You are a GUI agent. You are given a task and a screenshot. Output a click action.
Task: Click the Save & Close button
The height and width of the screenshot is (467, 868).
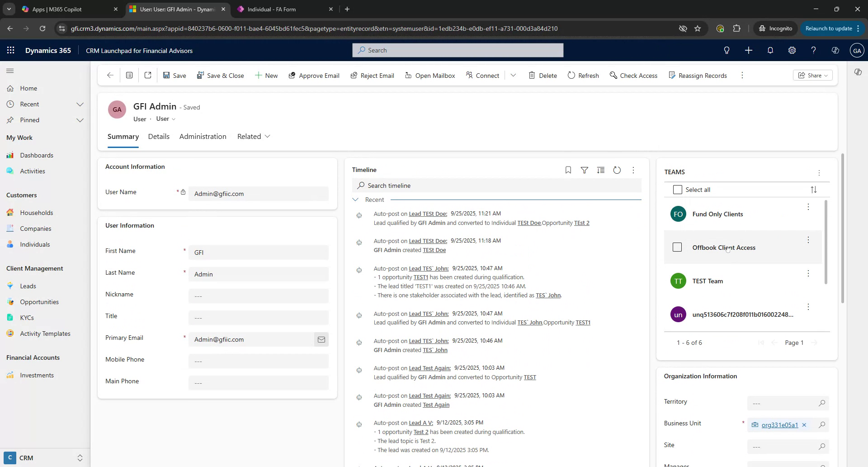(221, 75)
